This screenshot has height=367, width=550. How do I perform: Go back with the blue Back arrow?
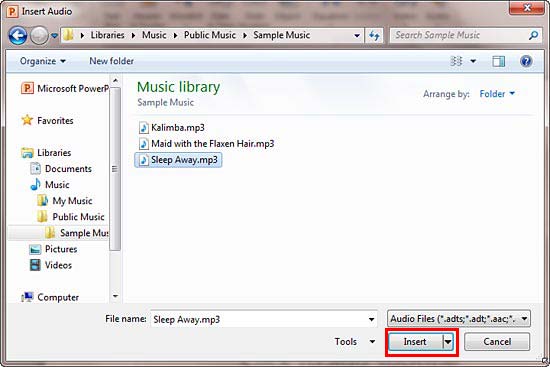coord(18,35)
